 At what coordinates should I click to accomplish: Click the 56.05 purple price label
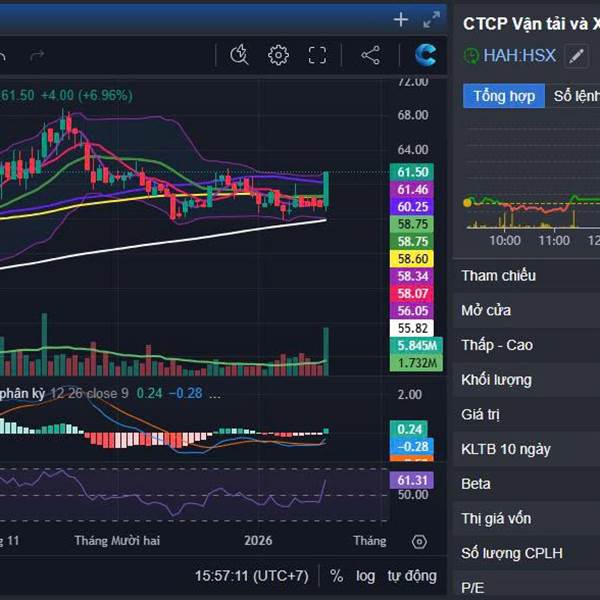(412, 311)
